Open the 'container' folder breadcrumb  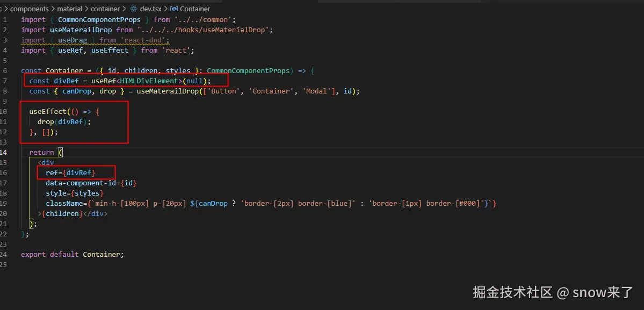105,9
